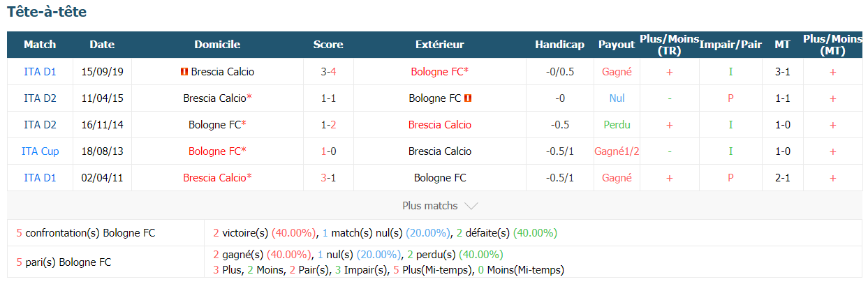Viewport: 868px width, 284px height.
Task: Click the red card icon beside Bologne FC
Action: pyautogui.click(x=468, y=98)
